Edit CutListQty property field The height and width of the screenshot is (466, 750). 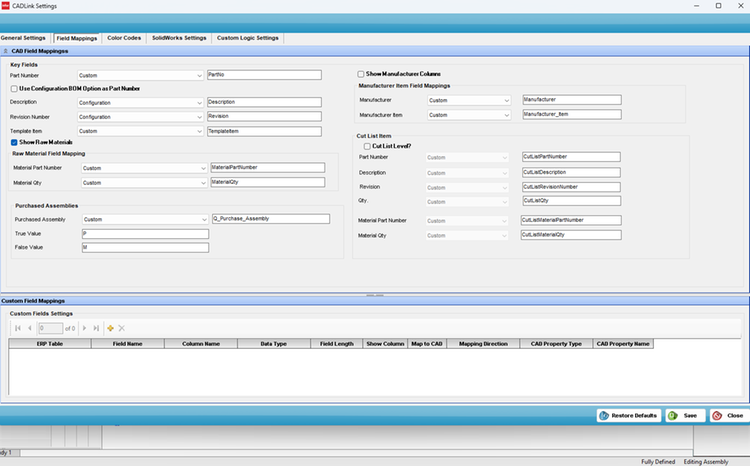pyautogui.click(x=571, y=201)
